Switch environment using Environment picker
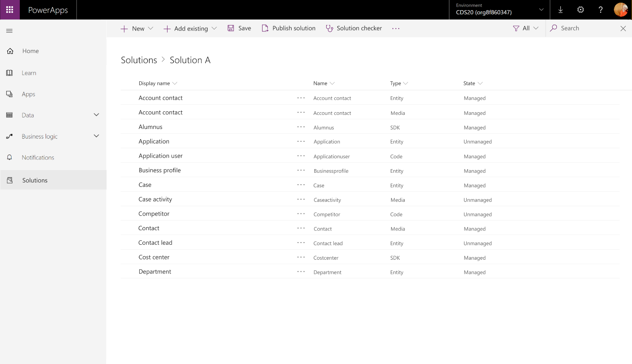 point(499,10)
